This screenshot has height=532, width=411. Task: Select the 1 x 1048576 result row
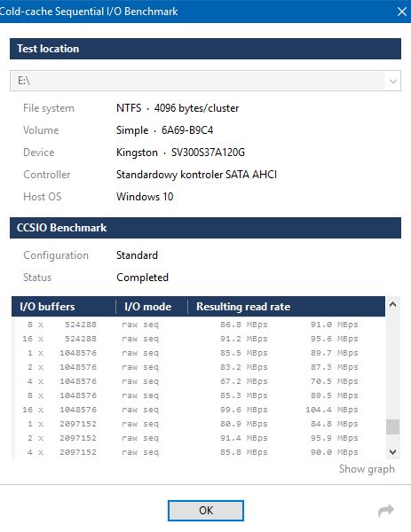pyautogui.click(x=198, y=353)
